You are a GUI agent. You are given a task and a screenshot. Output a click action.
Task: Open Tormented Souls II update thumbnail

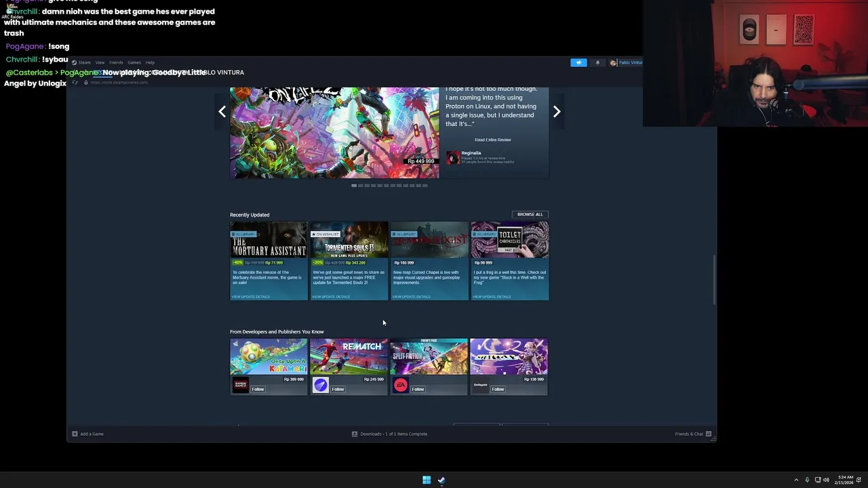[x=349, y=239]
